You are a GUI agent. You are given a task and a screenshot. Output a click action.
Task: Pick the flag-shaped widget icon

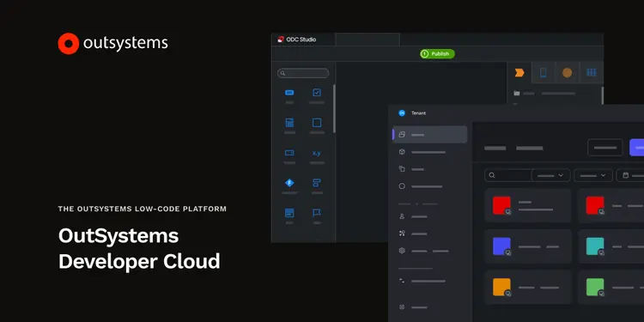pyautogui.click(x=317, y=213)
